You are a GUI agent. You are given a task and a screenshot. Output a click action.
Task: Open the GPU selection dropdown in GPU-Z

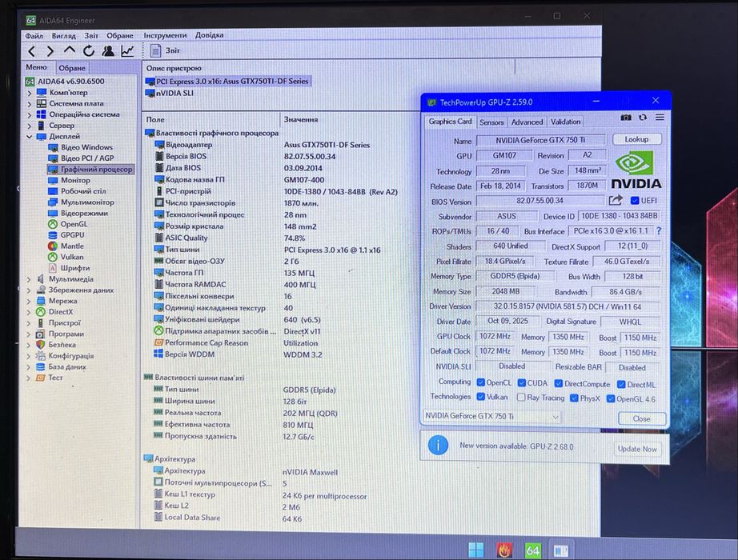(x=491, y=416)
